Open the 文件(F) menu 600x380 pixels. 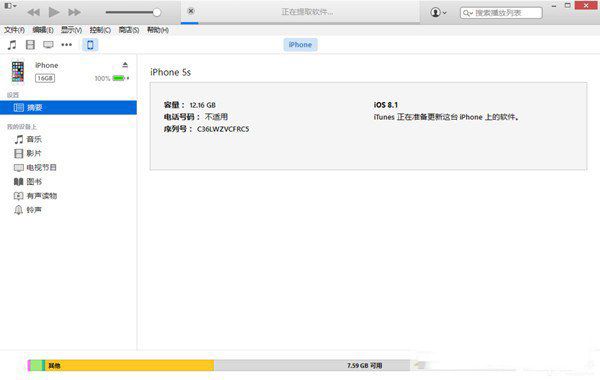point(14,30)
